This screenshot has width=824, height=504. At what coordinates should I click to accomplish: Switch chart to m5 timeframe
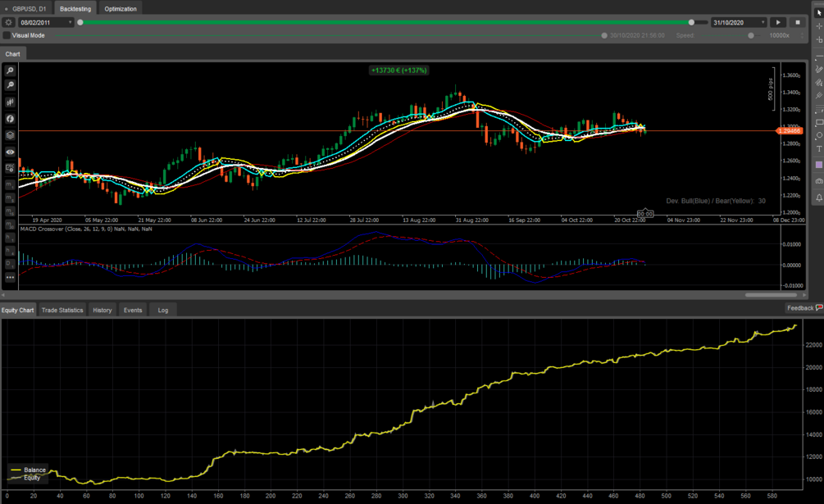click(x=10, y=198)
